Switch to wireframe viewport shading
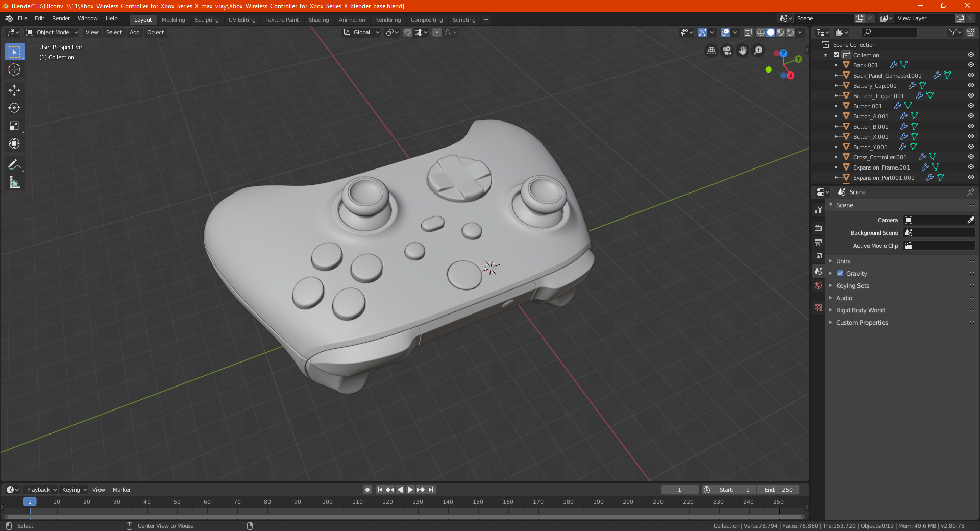This screenshot has width=980, height=531. 761,32
